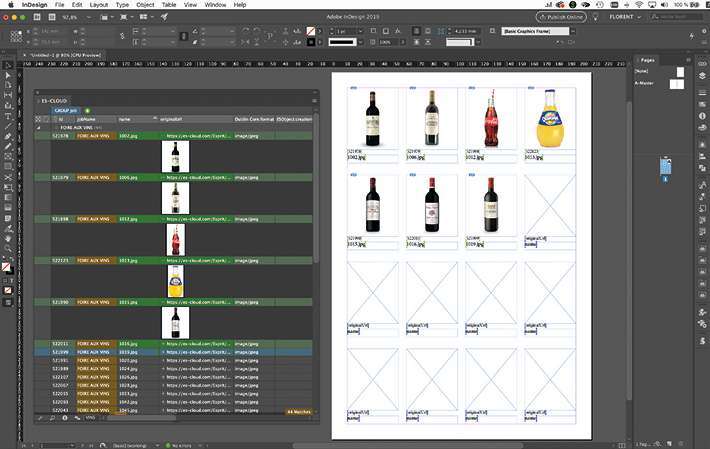Collapse the FOIRE AUX VINS group row
This screenshot has height=449, width=710.
(39, 128)
